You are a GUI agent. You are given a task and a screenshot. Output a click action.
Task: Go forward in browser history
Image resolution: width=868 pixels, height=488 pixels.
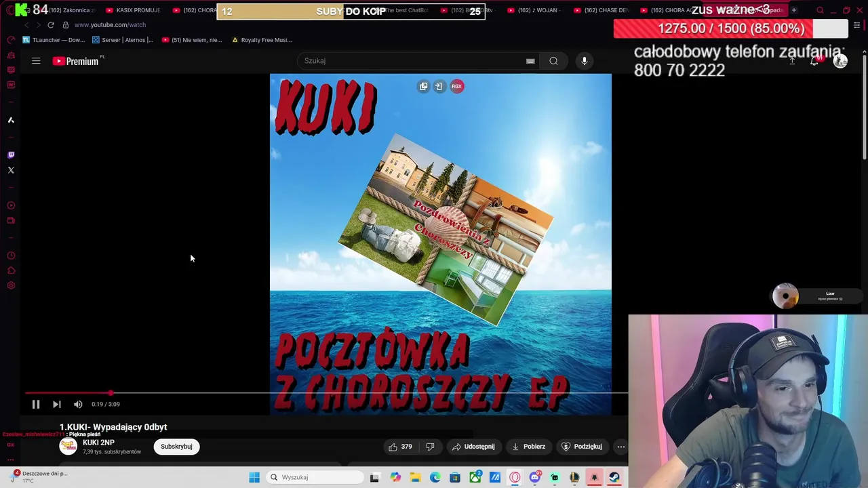click(x=38, y=25)
